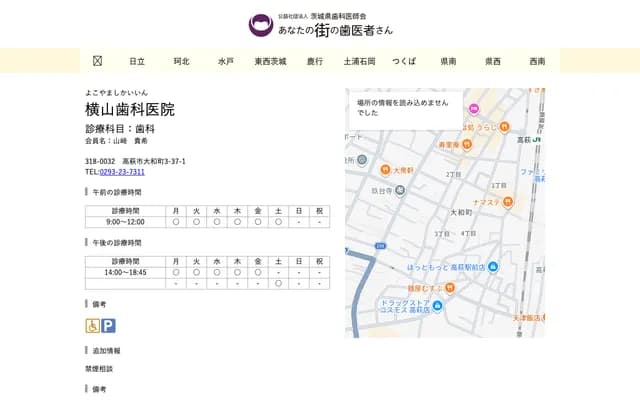Click the あなたの街の歯医者さん site logo

(x=321, y=25)
